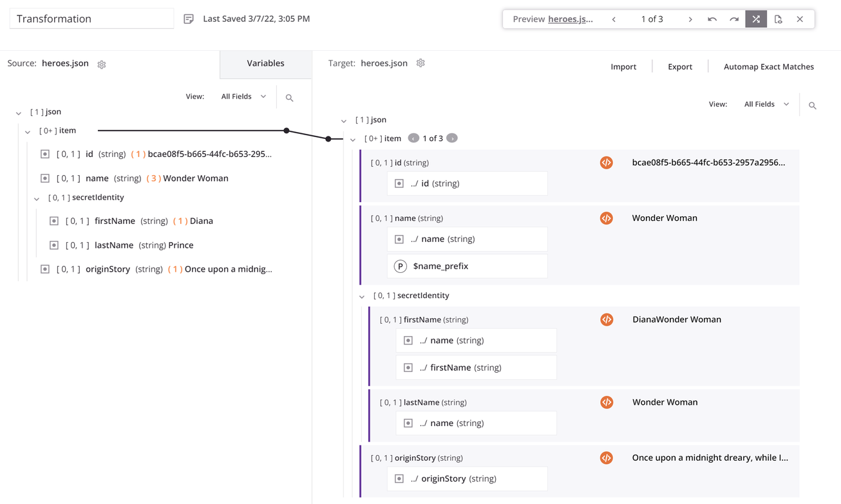This screenshot has height=504, width=841.
Task: Open target View All Fields dropdown
Action: (x=766, y=104)
